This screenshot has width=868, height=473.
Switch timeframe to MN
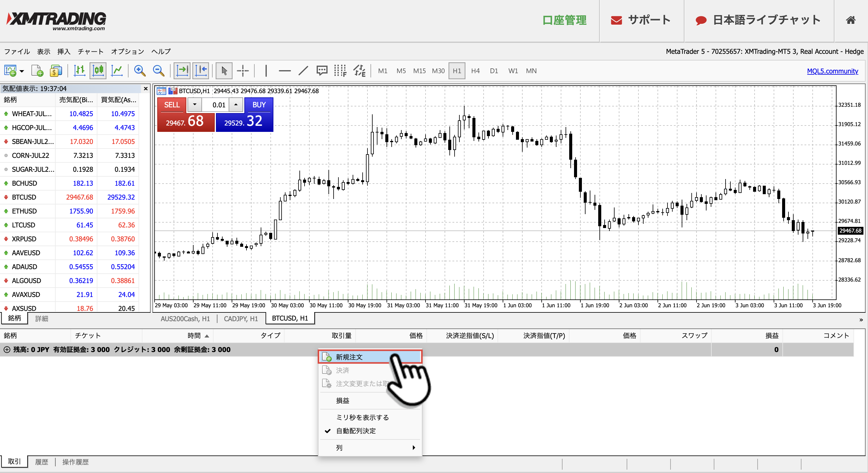[531, 71]
